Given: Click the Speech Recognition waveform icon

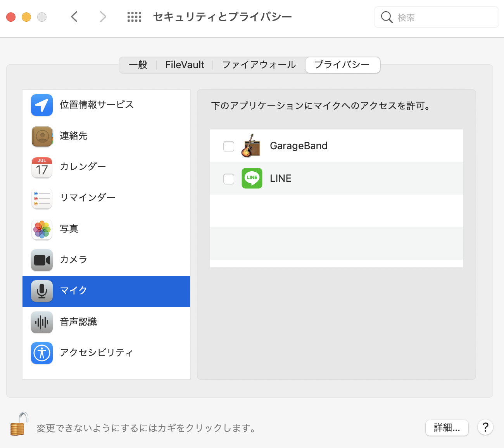Looking at the screenshot, I should tap(42, 322).
